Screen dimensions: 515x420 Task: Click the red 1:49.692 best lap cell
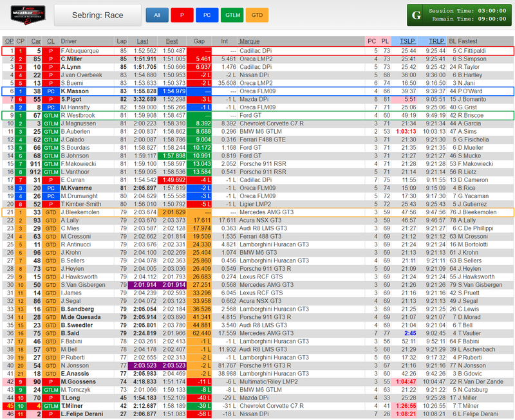pyautogui.click(x=172, y=180)
